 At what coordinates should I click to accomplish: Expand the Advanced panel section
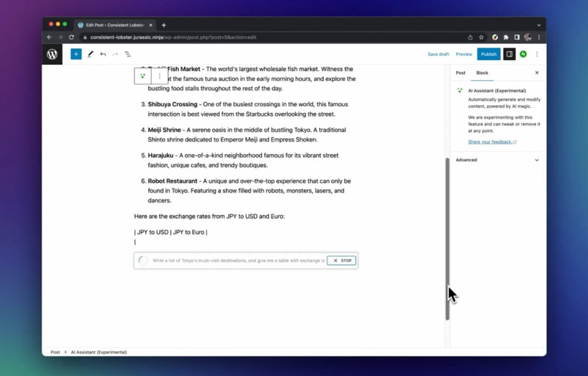498,160
